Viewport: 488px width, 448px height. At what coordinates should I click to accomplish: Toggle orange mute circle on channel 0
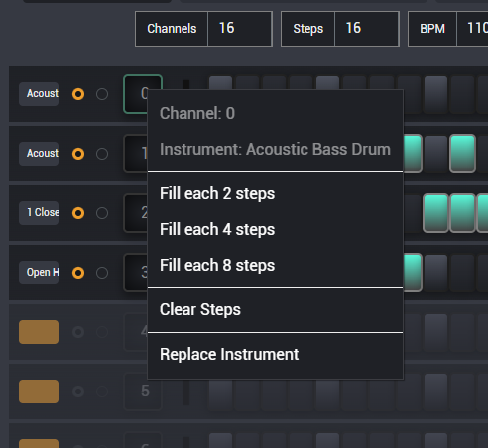click(x=78, y=94)
